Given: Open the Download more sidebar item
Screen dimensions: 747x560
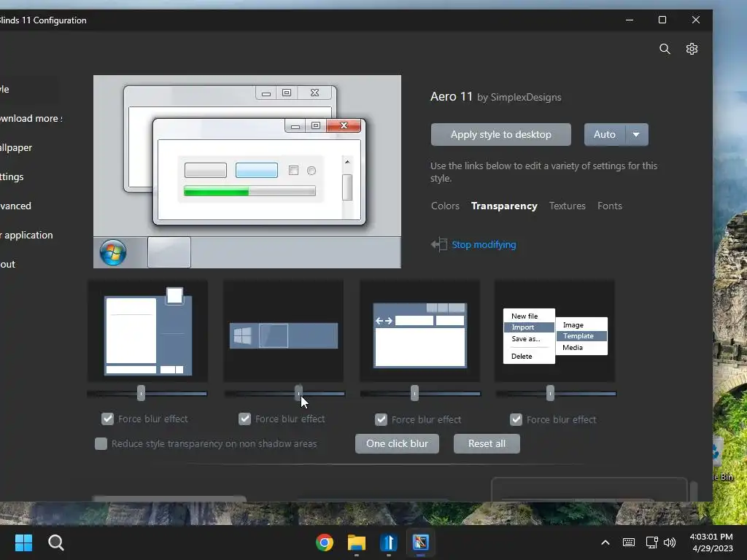Looking at the screenshot, I should (31, 119).
